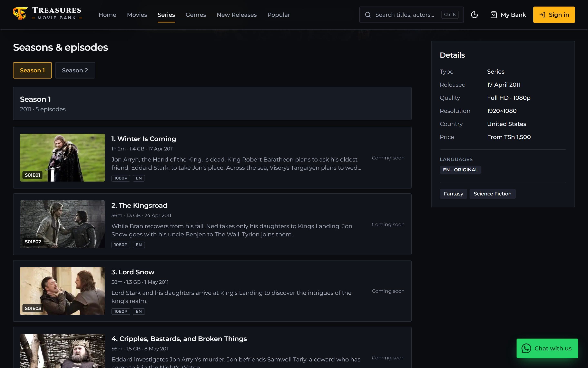The height and width of the screenshot is (368, 588).
Task: Click 4. Cripples, Bastards, and Broken Things
Action: click(x=179, y=339)
